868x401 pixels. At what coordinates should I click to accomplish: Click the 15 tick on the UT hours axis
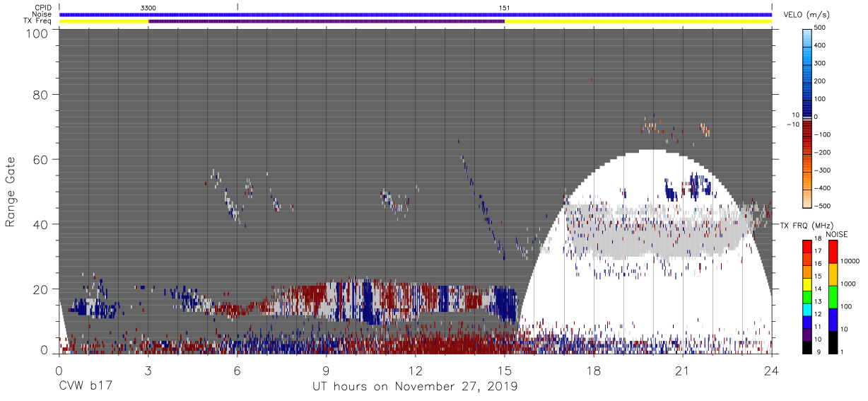pyautogui.click(x=505, y=371)
